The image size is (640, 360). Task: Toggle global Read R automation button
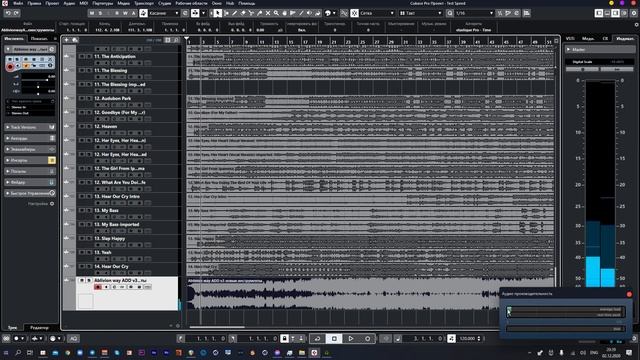pos(117,13)
